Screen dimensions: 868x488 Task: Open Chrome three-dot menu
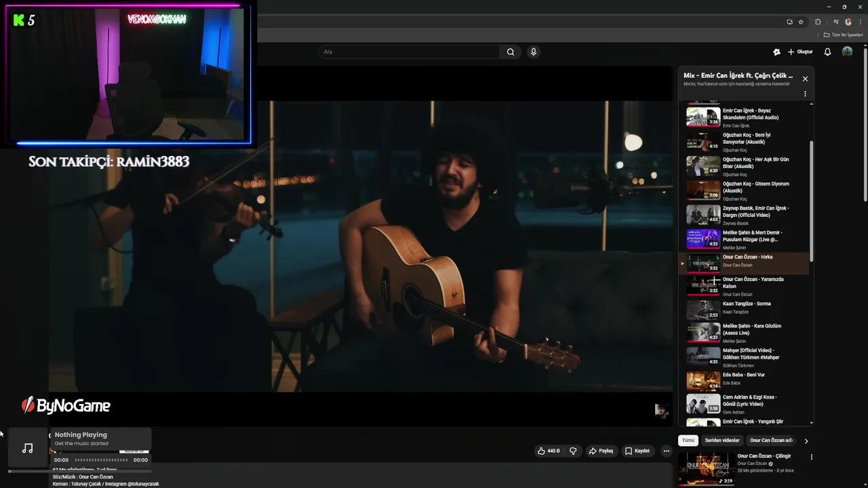click(860, 22)
